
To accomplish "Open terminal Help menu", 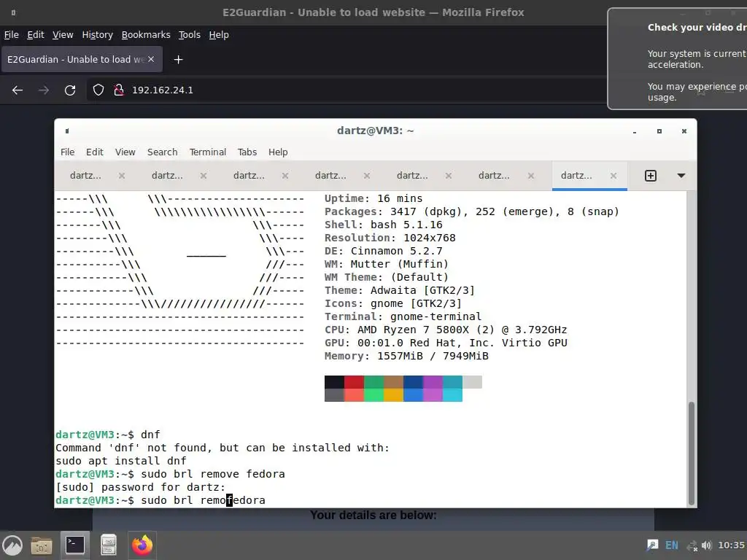I will [x=278, y=152].
